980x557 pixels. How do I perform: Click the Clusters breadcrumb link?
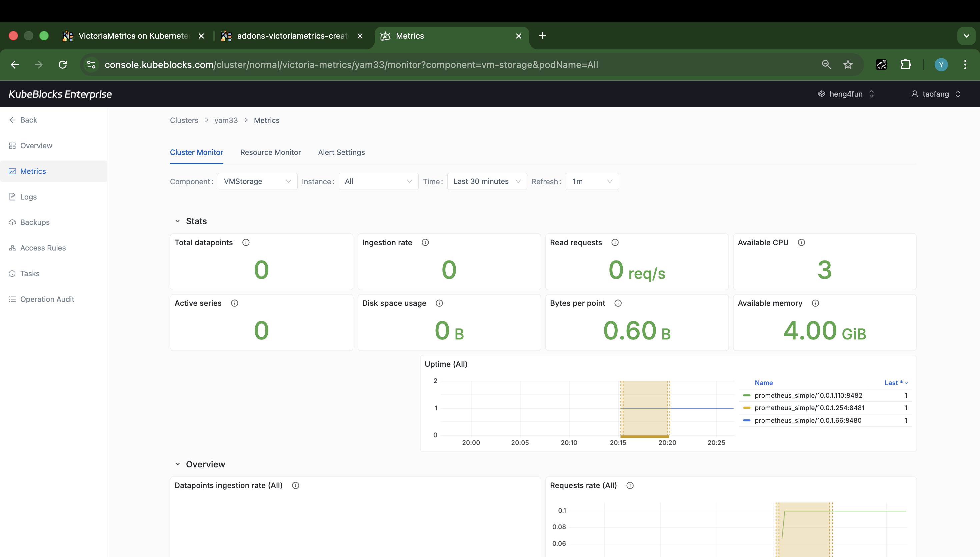(x=184, y=120)
